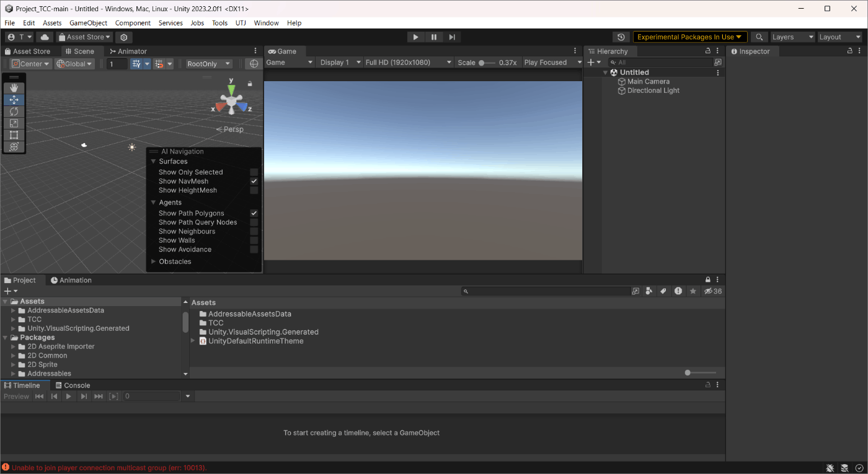Viewport: 868px width, 474px height.
Task: Select the Transform tool
Action: 14,147
